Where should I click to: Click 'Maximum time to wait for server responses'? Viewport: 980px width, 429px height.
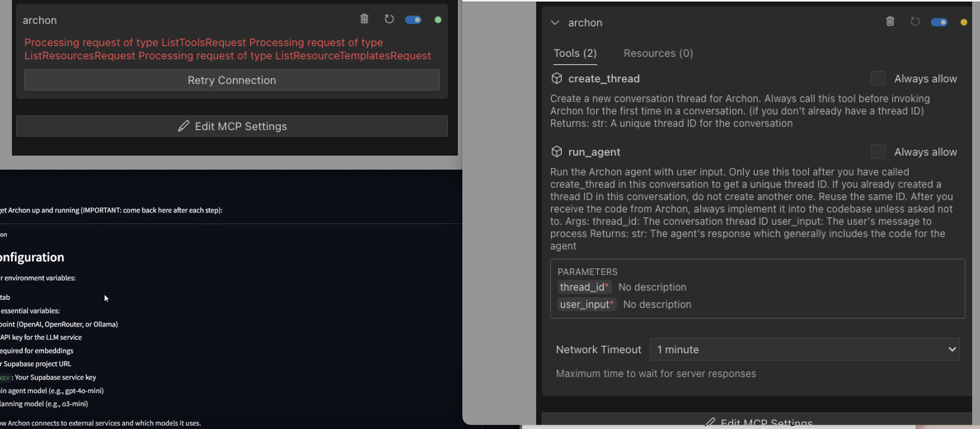click(656, 373)
